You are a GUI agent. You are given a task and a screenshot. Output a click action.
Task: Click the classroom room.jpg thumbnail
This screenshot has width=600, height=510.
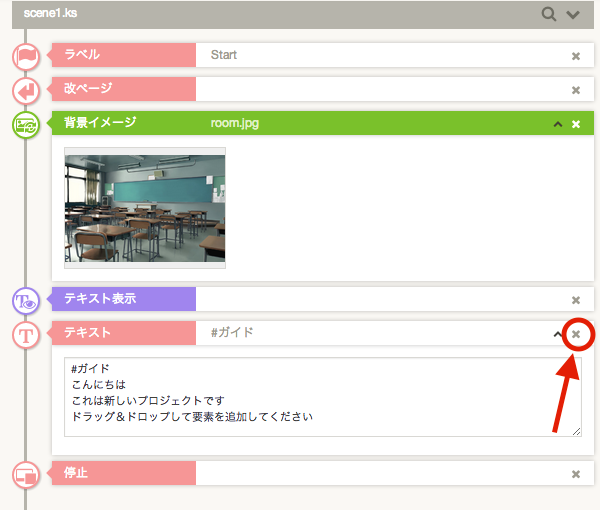[x=145, y=207]
